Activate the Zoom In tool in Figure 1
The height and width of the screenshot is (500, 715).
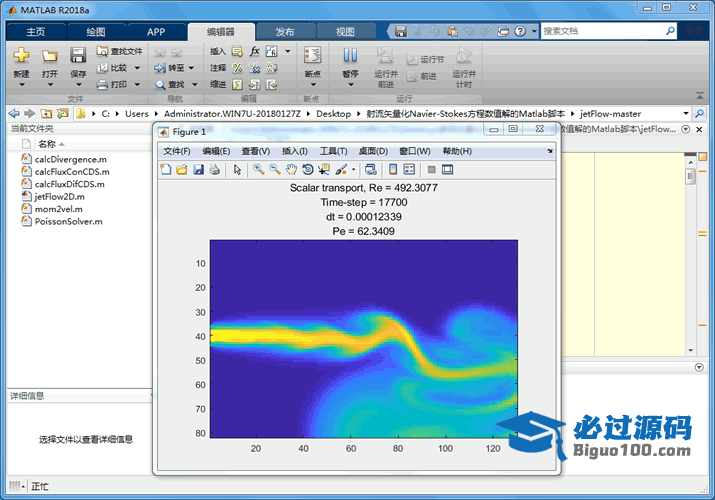coord(259,170)
